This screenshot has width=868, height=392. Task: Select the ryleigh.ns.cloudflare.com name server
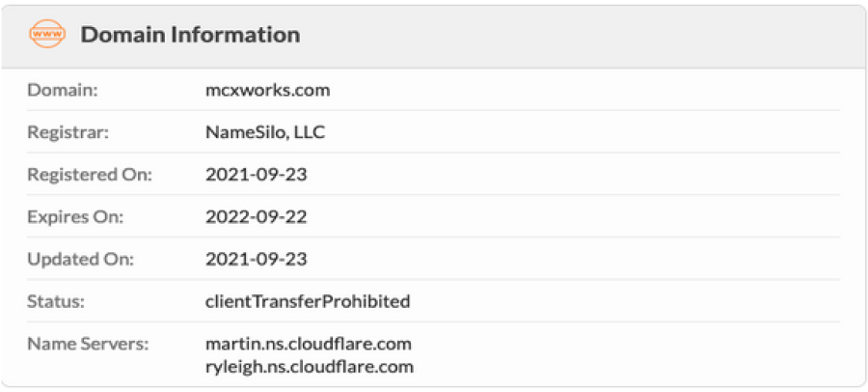310,366
